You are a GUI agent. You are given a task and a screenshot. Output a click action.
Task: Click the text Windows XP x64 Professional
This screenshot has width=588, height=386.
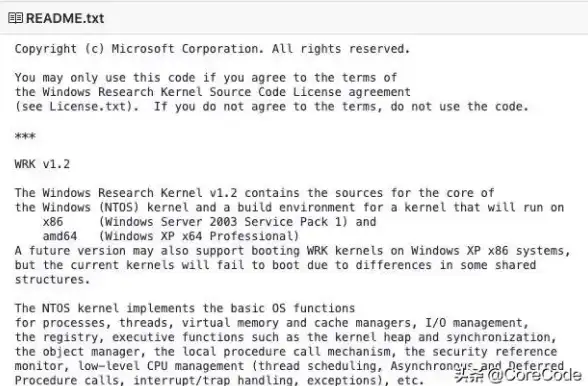199,236
